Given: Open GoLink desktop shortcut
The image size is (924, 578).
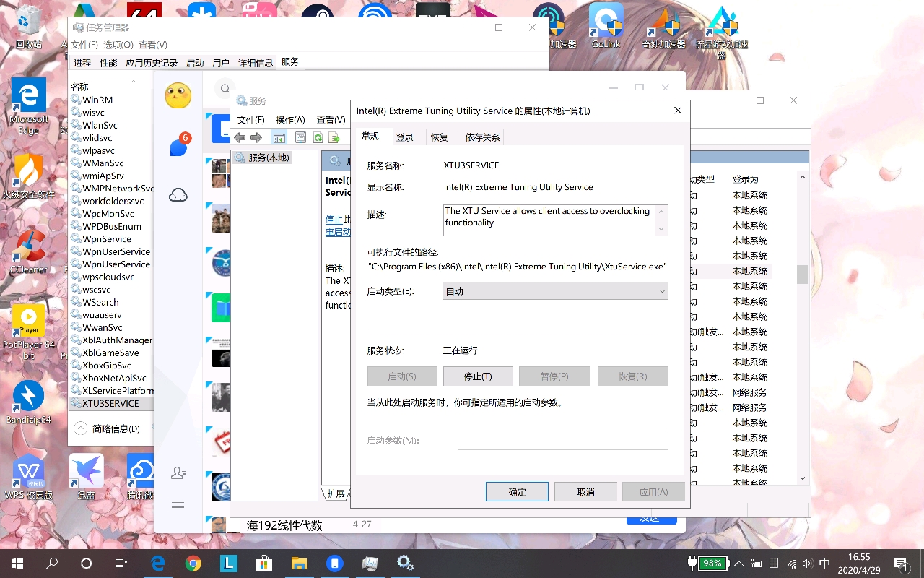Looking at the screenshot, I should (x=606, y=26).
